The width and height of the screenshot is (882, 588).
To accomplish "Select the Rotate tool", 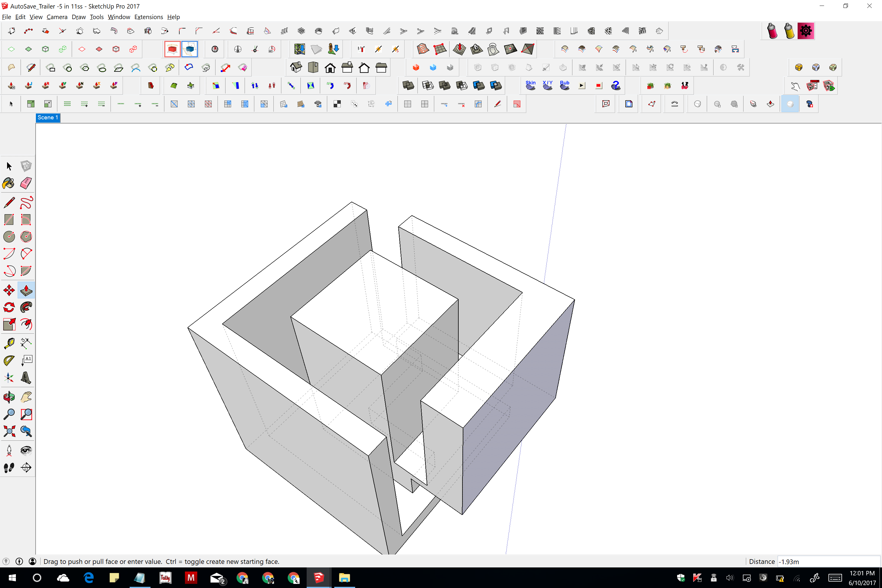I will [9, 307].
